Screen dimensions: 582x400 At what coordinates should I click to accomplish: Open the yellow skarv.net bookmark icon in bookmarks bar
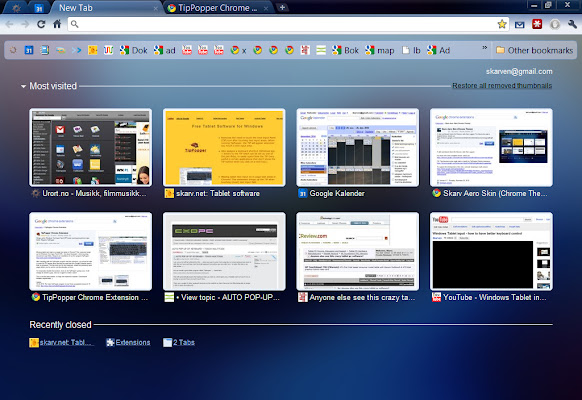click(92, 50)
